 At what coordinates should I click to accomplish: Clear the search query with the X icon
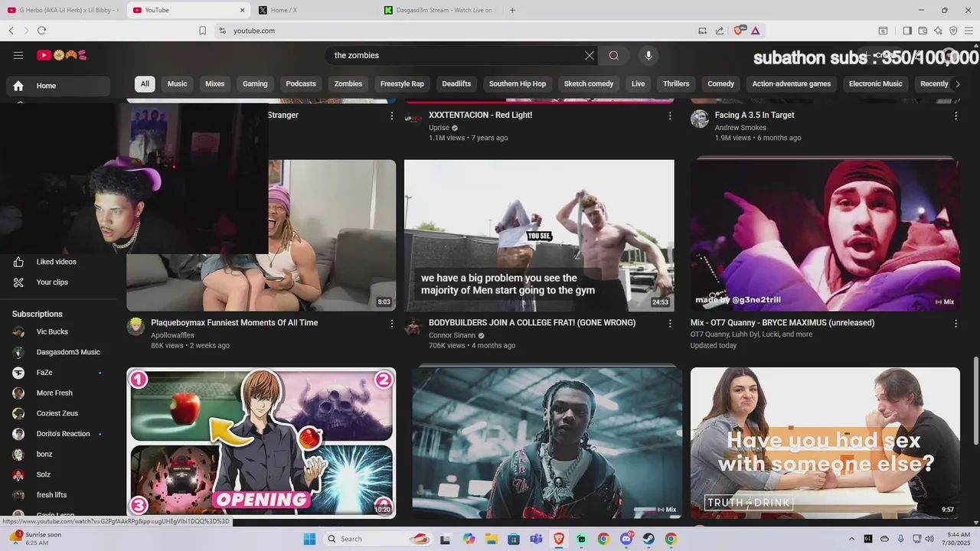pyautogui.click(x=590, y=55)
